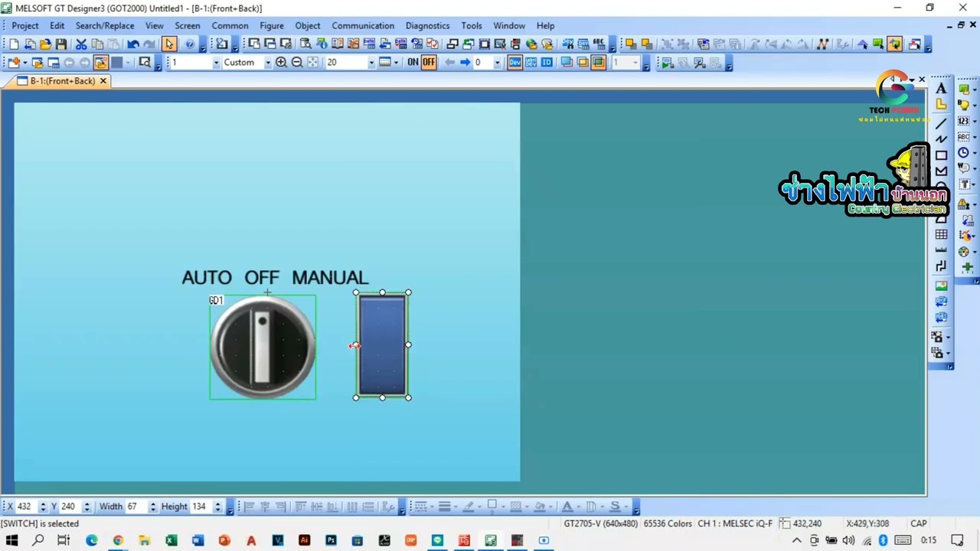Click the Zoom In magnifier icon
This screenshot has height=551, width=980.
point(281,63)
